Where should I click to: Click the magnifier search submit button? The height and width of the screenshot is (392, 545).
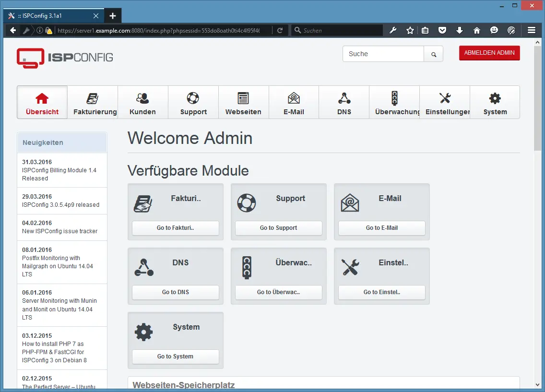tap(434, 54)
